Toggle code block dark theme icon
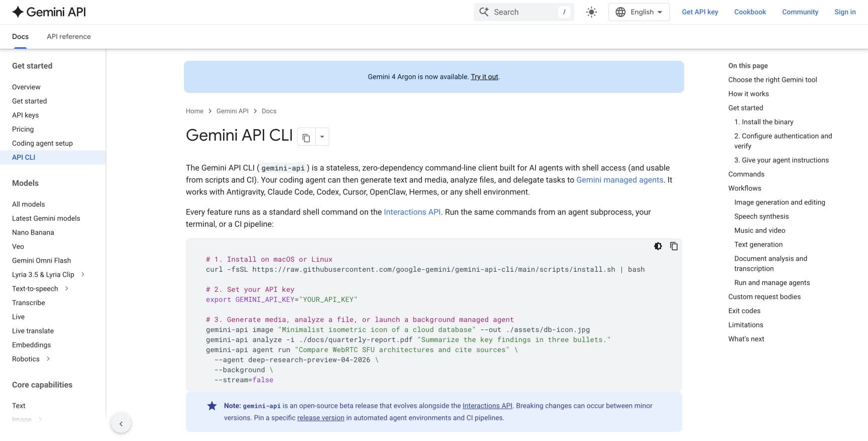This screenshot has width=868, height=441. (x=658, y=246)
